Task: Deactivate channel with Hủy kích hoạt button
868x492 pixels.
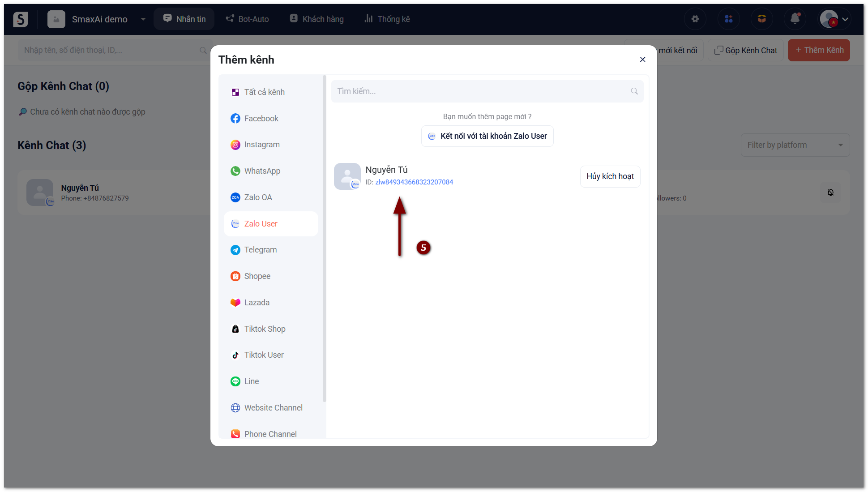Action: click(610, 176)
